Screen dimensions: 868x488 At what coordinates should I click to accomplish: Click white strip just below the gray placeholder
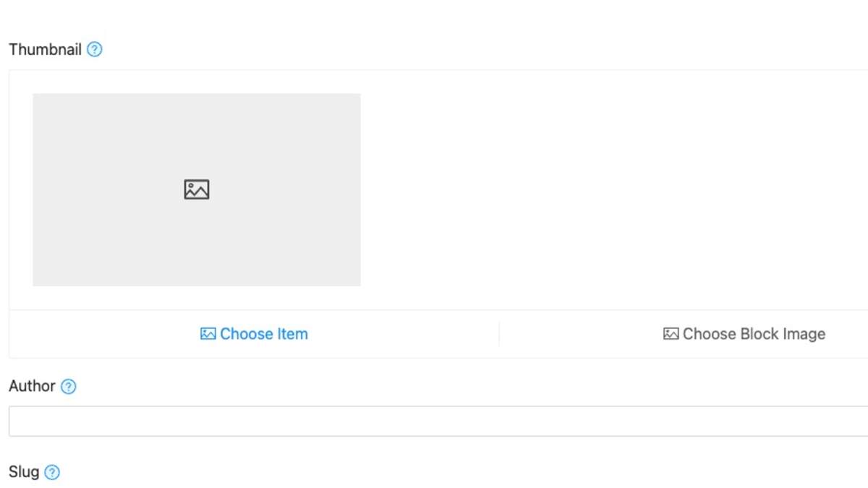(197, 298)
